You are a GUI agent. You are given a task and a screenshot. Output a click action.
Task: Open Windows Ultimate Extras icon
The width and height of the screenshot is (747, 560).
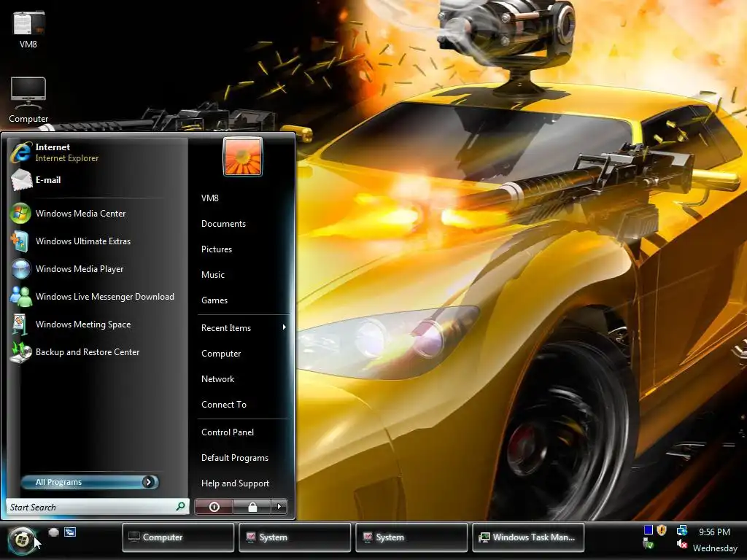[20, 241]
